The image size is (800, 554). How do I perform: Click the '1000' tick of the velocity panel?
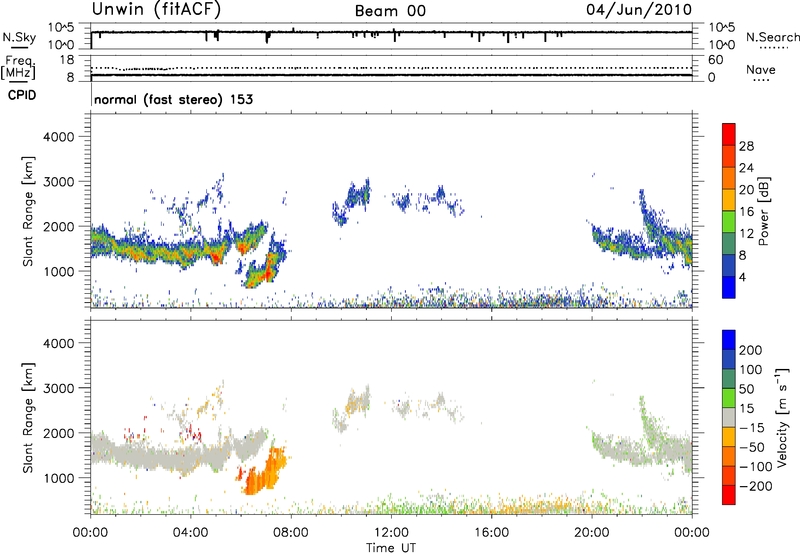(x=58, y=478)
